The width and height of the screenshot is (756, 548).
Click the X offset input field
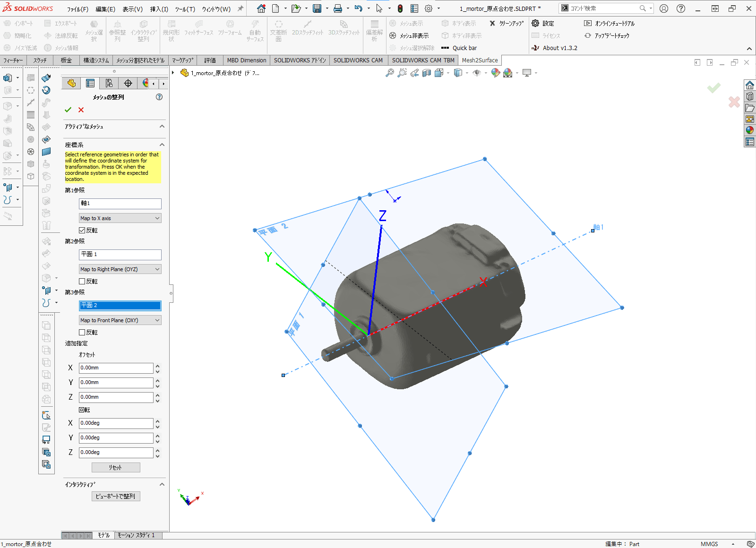(x=116, y=368)
